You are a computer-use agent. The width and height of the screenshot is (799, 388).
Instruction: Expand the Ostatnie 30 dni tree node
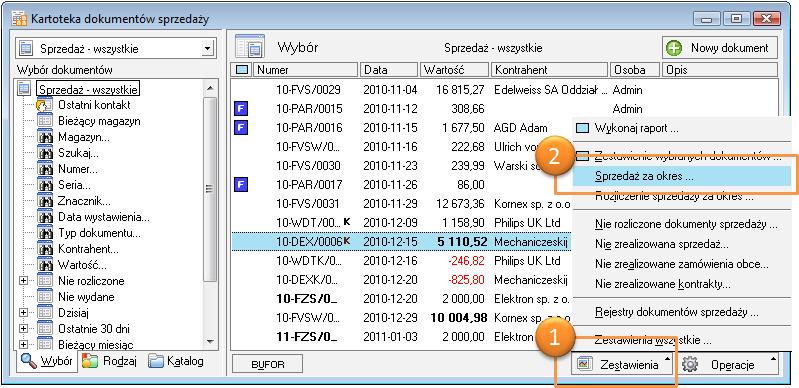tap(23, 329)
